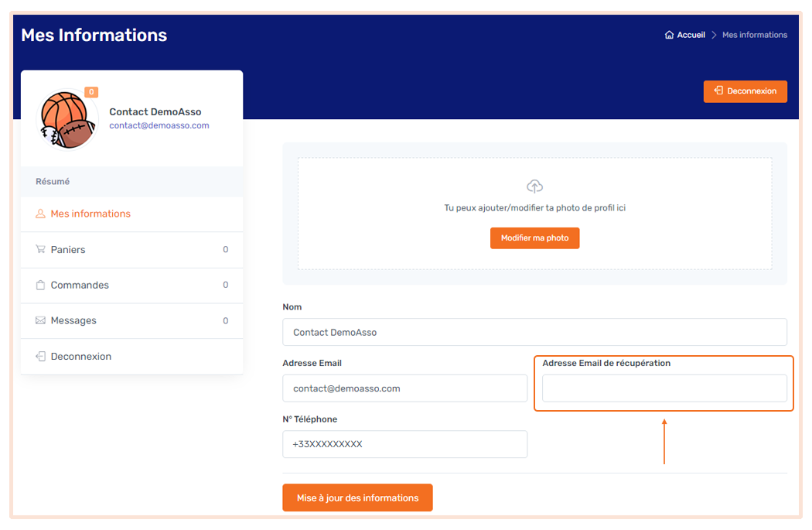
Task: Click the home icon in the breadcrumb
Action: [x=668, y=34]
